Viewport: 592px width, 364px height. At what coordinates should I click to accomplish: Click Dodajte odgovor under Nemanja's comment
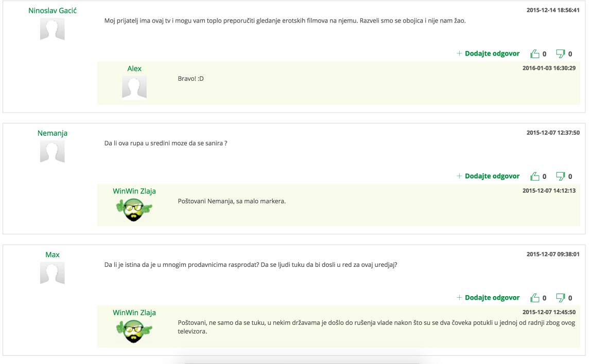point(488,176)
